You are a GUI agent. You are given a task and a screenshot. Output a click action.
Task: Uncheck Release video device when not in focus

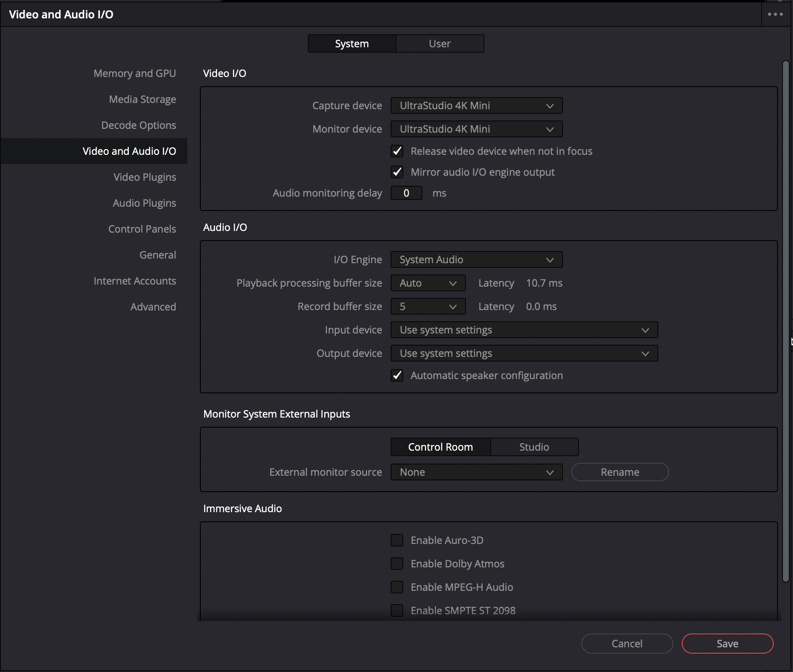pos(397,151)
